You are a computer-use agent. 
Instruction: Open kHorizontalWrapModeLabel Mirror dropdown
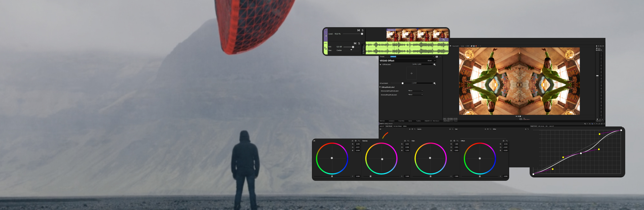(x=416, y=91)
